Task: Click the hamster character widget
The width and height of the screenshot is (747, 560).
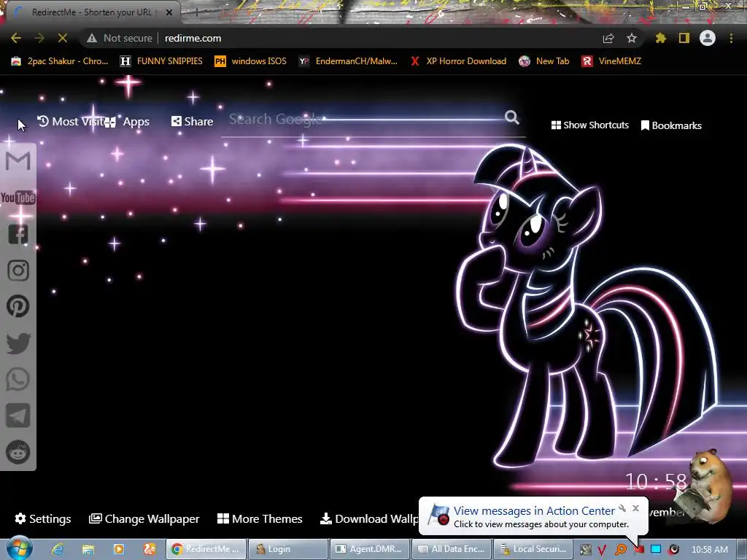Action: click(x=705, y=486)
